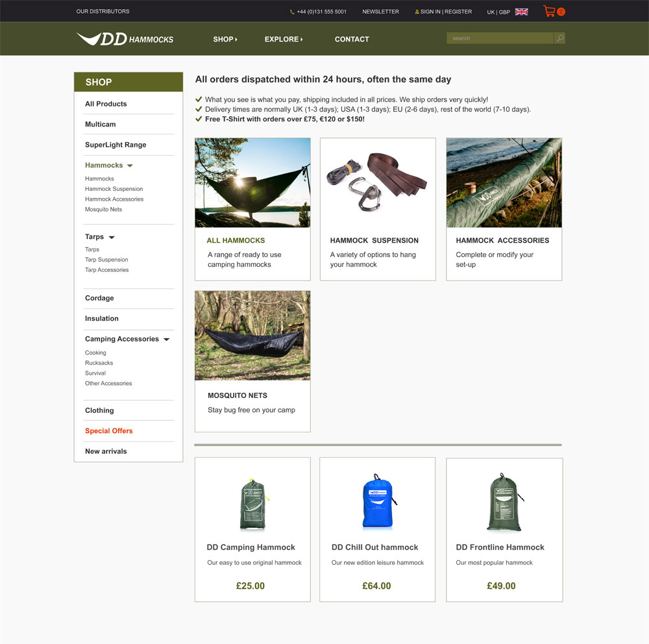Viewport: 649px width, 644px height.
Task: Open the shopping cart icon
Action: [549, 11]
